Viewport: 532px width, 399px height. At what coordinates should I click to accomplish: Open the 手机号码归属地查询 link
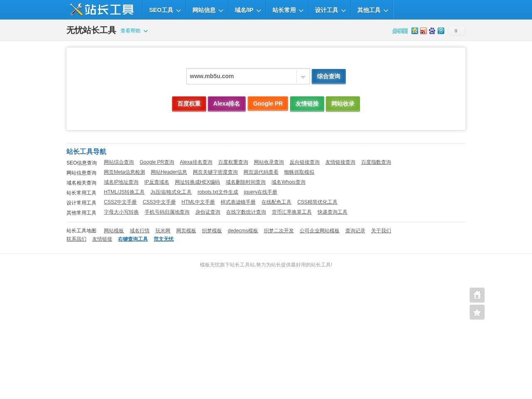coord(167,212)
